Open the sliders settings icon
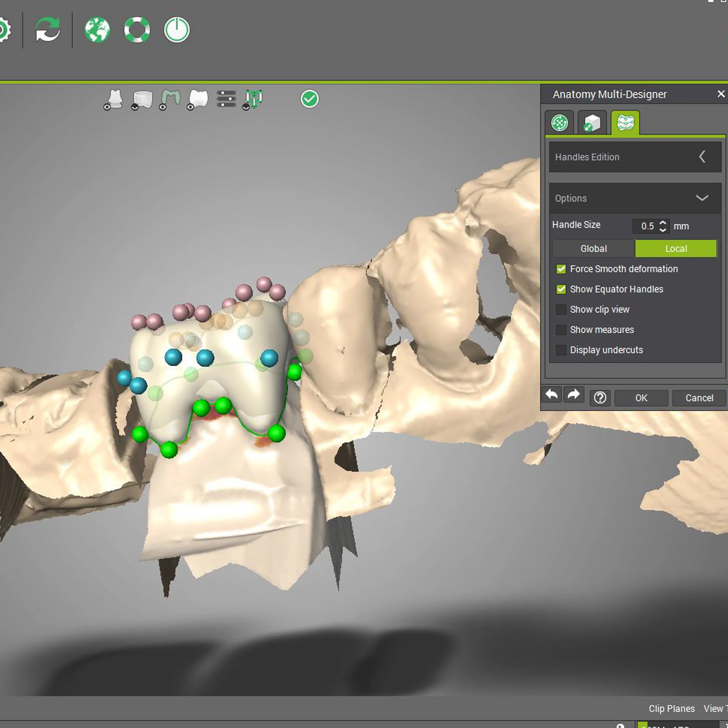 coord(226,99)
